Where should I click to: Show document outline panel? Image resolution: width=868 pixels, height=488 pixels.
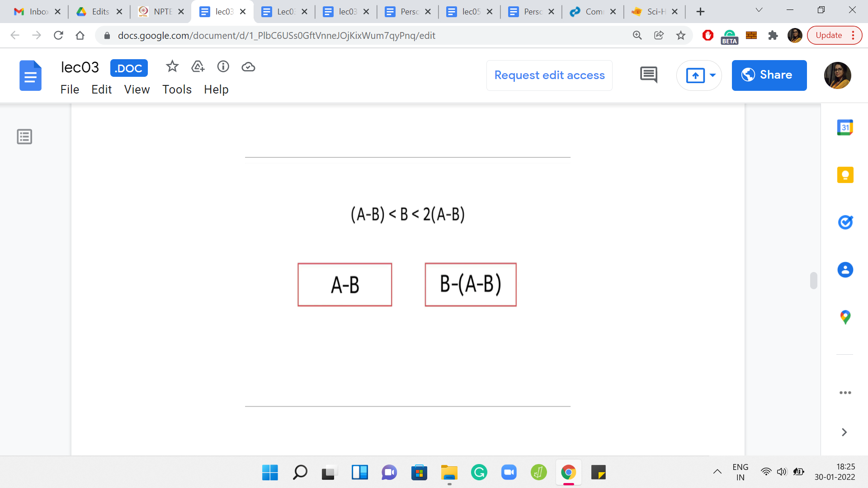point(24,136)
